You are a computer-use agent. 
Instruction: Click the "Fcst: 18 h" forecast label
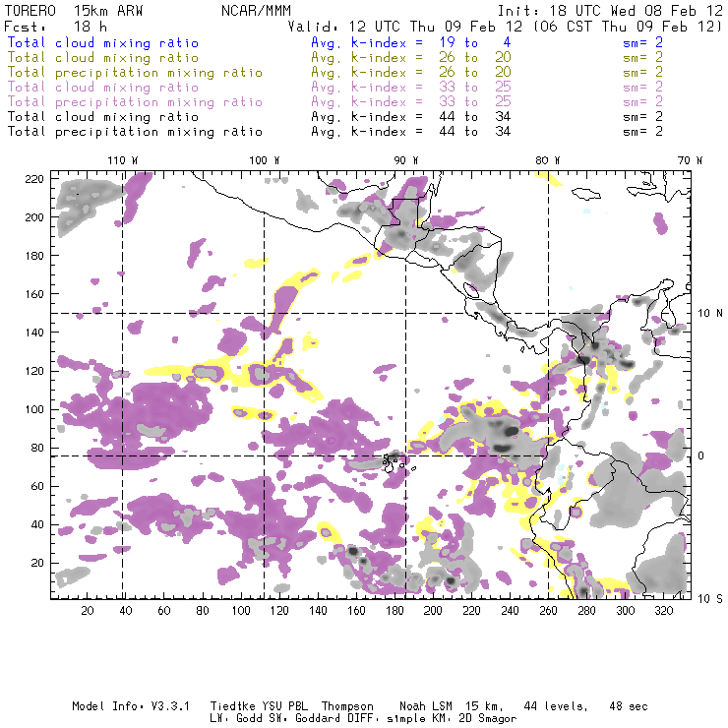[55, 27]
